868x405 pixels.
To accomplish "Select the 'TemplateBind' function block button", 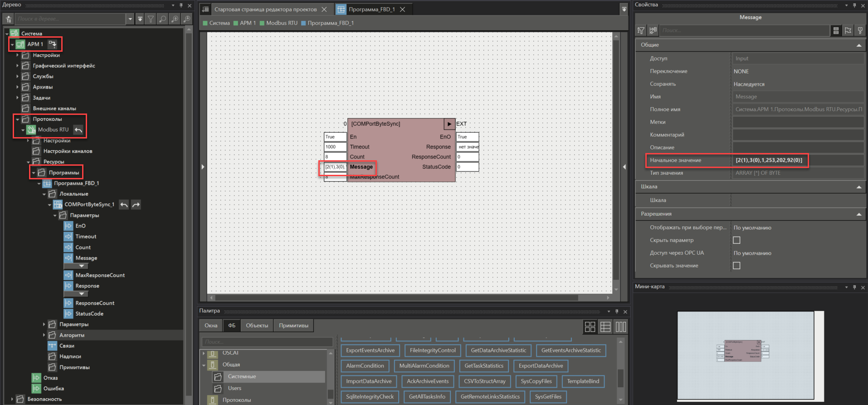I will coord(583,381).
